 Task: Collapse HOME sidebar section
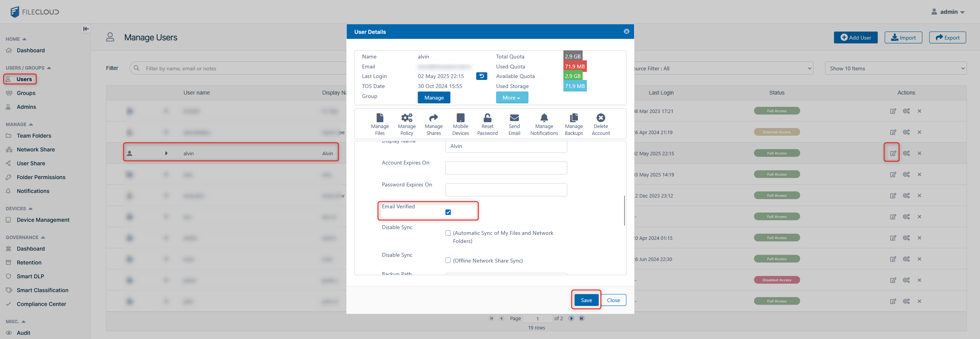[16, 39]
